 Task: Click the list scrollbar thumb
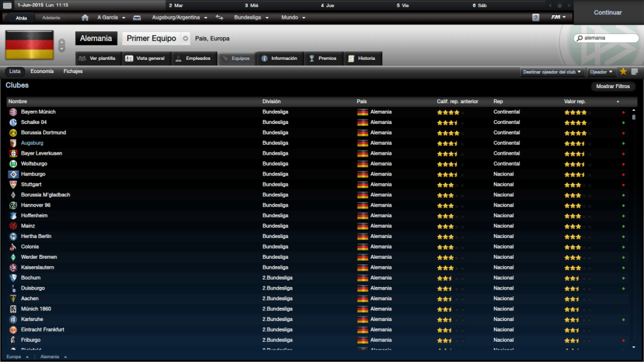pos(634,117)
